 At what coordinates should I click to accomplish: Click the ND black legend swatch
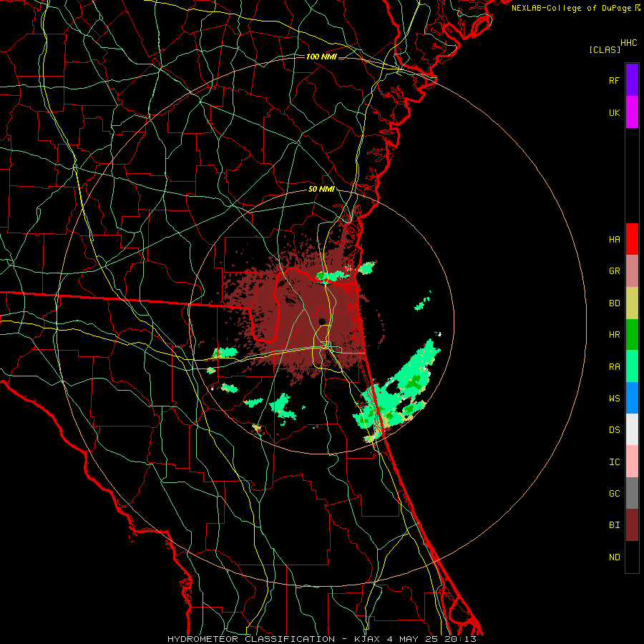point(632,557)
